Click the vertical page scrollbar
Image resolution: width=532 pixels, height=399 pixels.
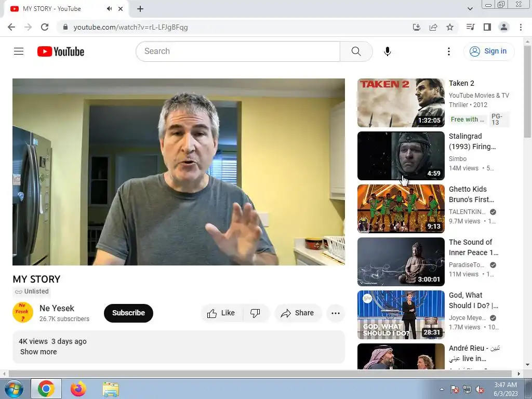527,91
